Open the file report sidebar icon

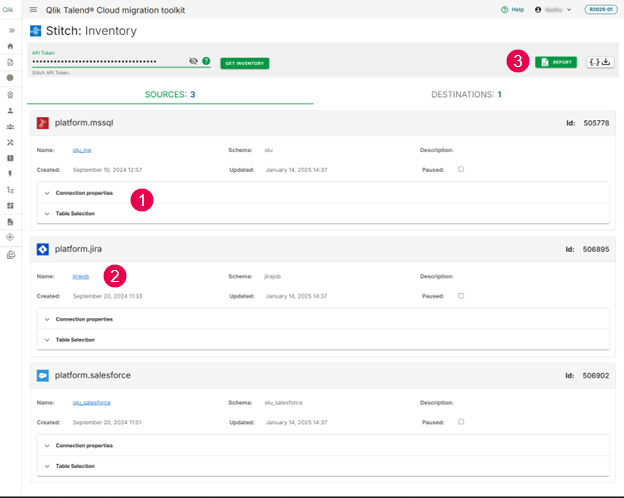[x=10, y=221]
